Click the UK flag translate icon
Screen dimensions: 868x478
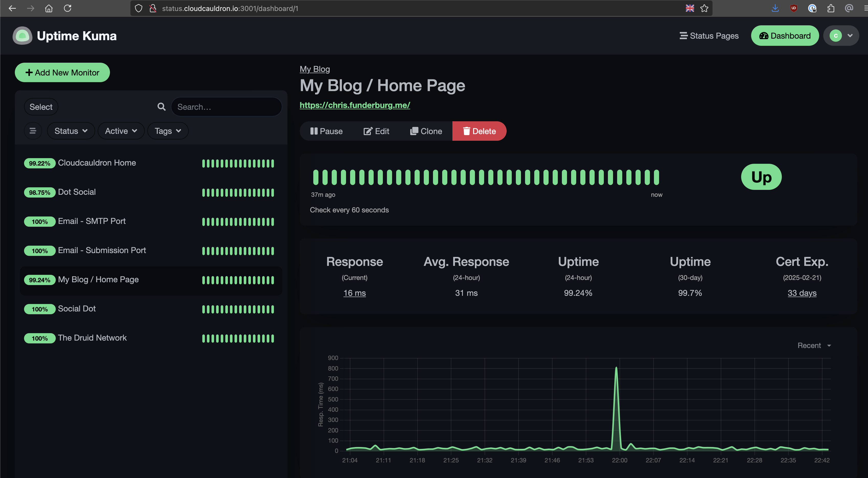pos(690,8)
